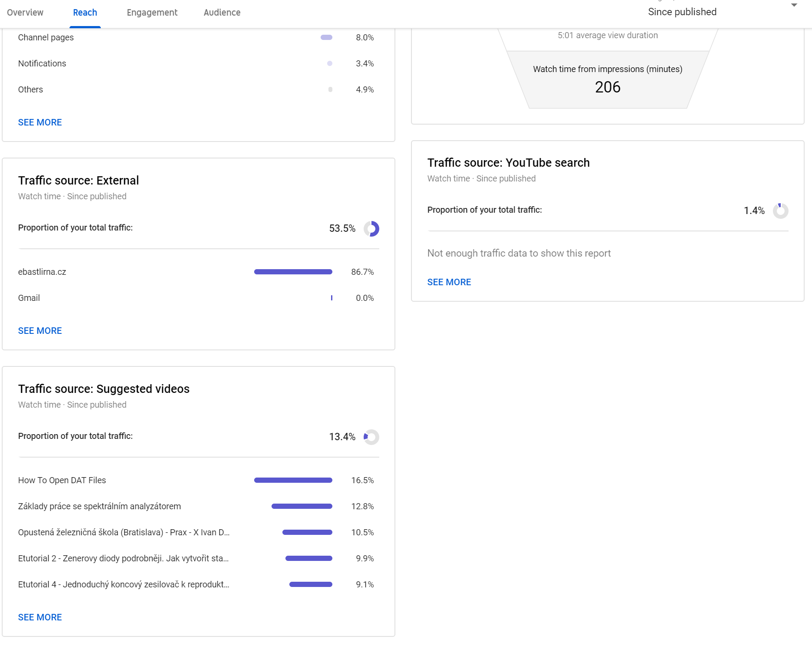Go to the Audience tab
Viewport: 812px width, 646px height.
tap(222, 13)
